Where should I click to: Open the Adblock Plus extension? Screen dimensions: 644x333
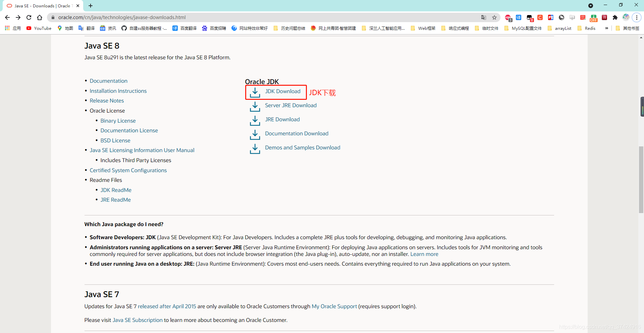click(508, 17)
